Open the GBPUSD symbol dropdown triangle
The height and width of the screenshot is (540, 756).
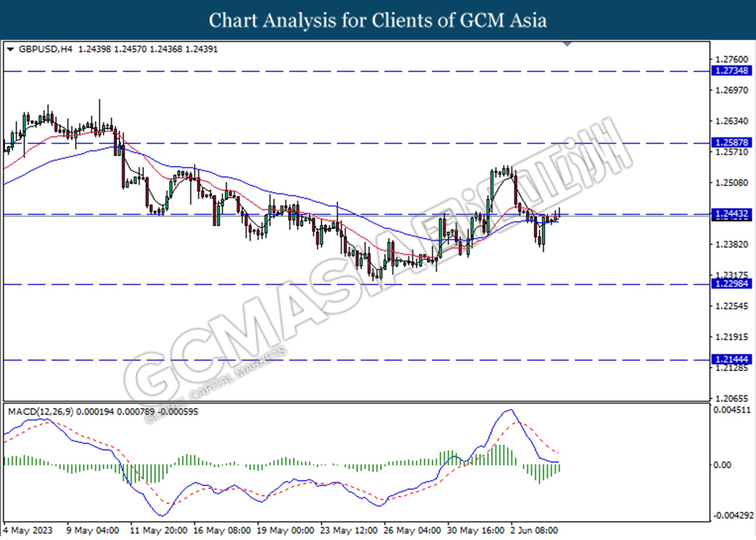coord(11,50)
